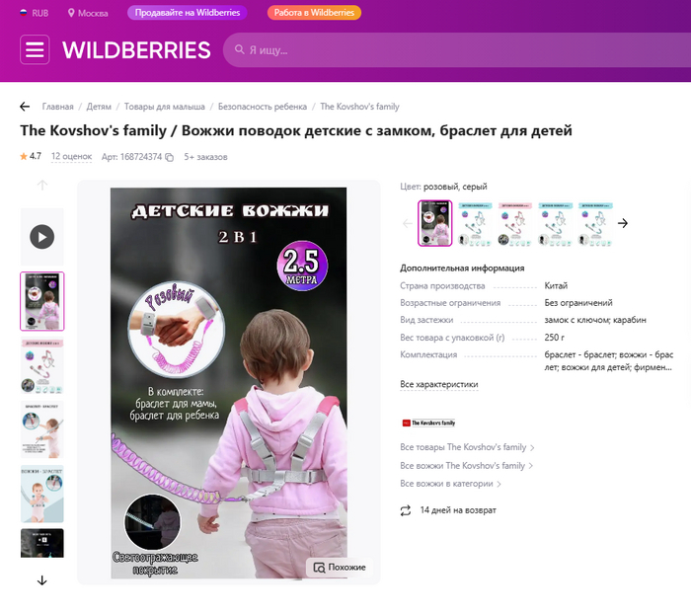Click the back arrow beside breadcrumbs
Viewport: 691px width, 616px height.
[25, 107]
